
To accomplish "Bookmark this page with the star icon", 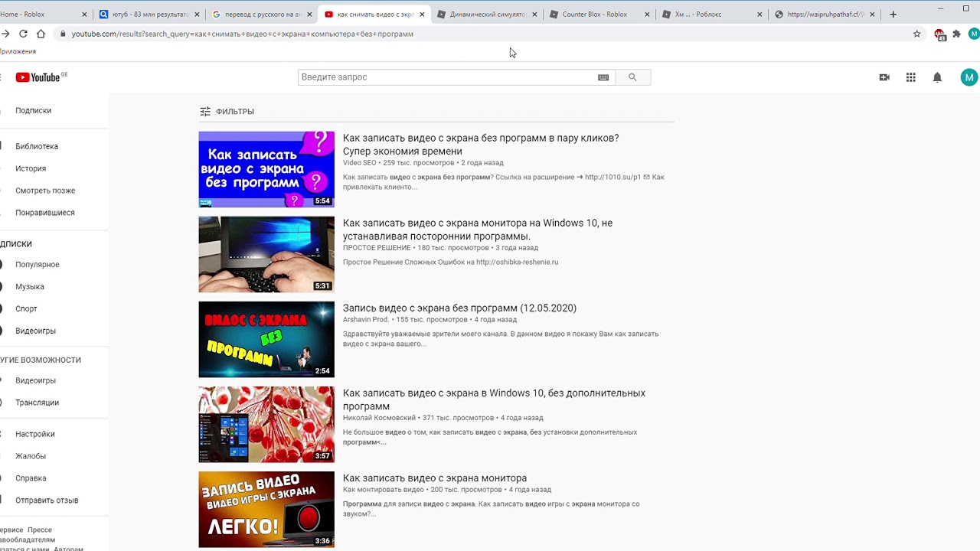I will pos(917,34).
